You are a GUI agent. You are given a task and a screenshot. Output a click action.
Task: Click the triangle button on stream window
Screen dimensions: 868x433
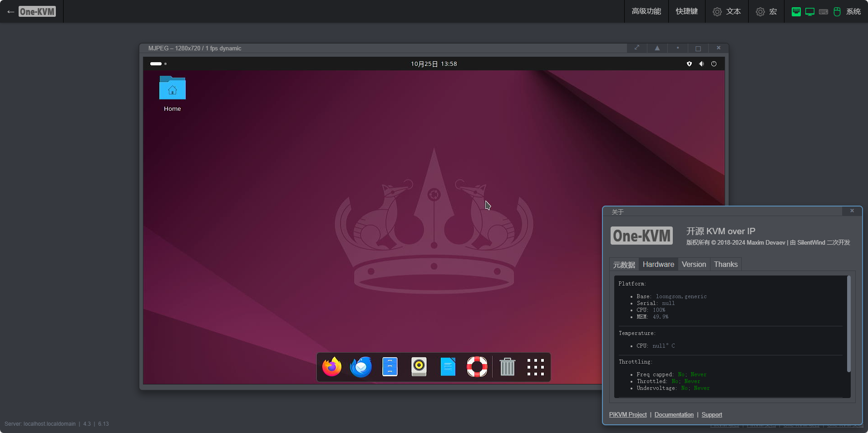(x=657, y=48)
